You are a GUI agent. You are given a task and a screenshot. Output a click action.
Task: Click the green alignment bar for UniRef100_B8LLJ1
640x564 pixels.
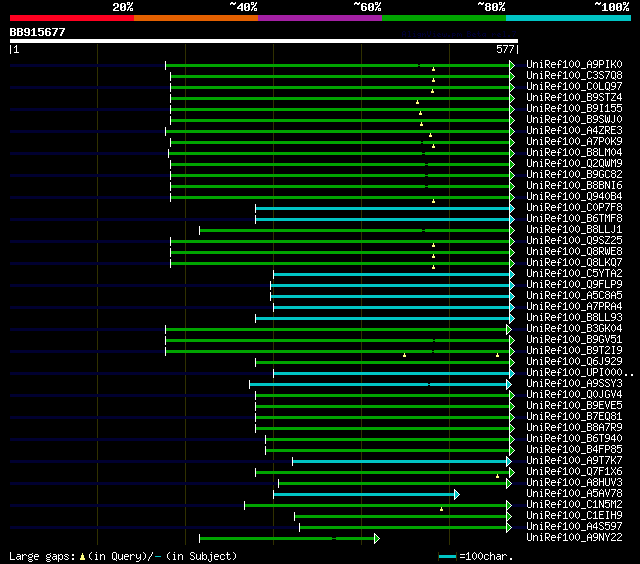pos(355,231)
